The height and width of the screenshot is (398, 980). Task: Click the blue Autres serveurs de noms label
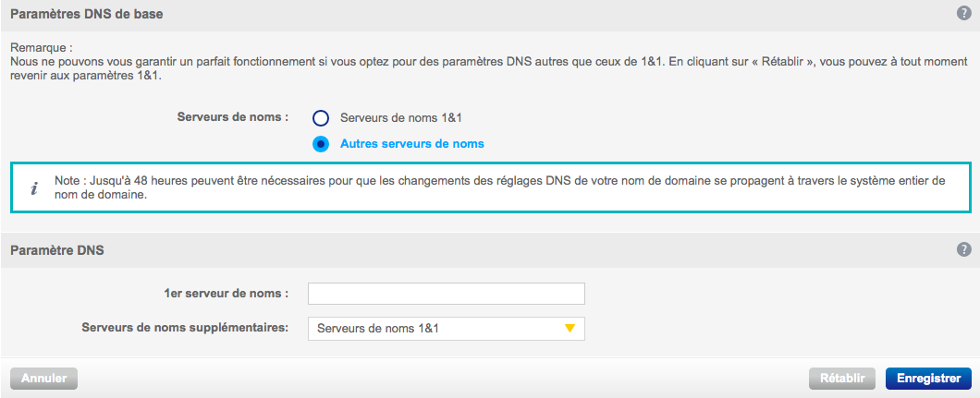pyautogui.click(x=412, y=144)
